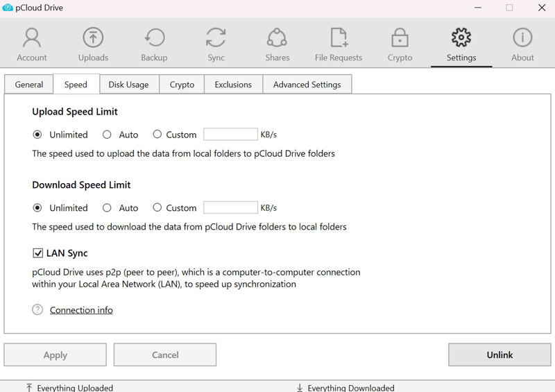555x392 pixels.
Task: Close the pCloud Drive window
Action: coord(542,8)
